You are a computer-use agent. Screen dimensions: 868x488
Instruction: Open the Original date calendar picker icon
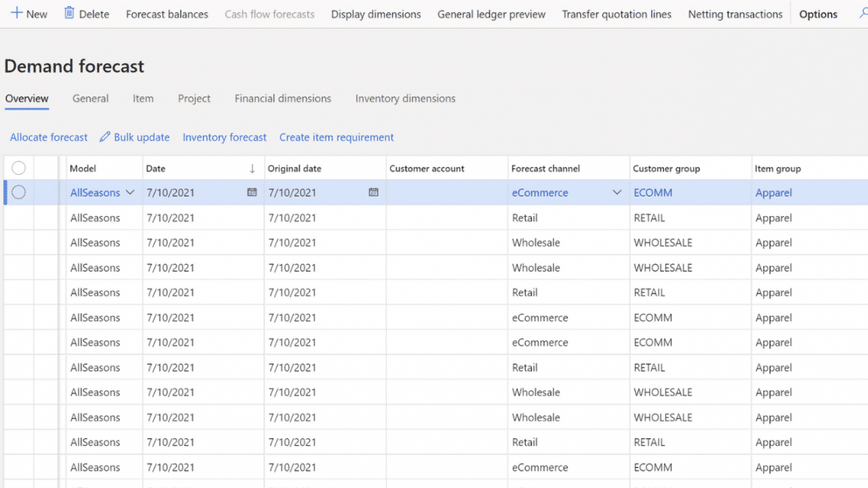tap(374, 192)
